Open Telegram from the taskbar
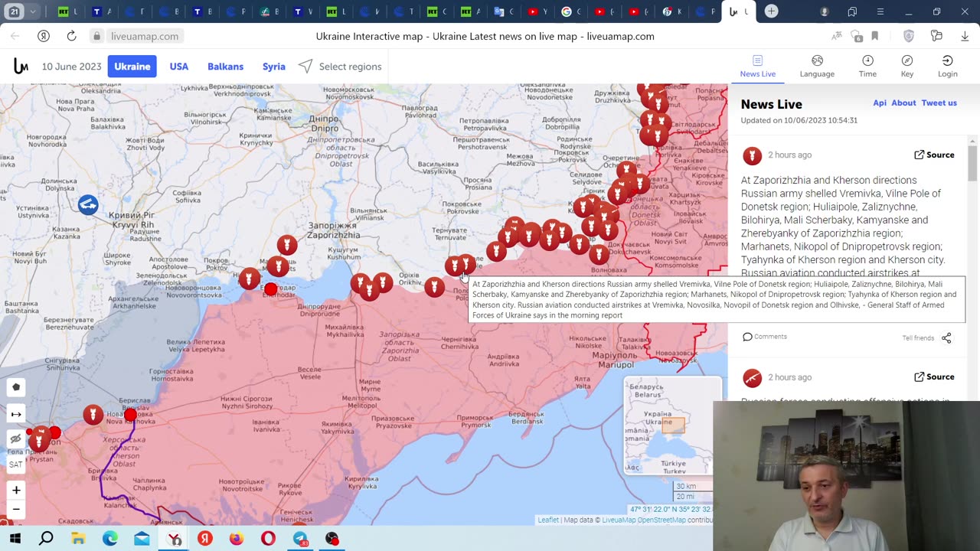The image size is (980, 551). click(x=300, y=539)
